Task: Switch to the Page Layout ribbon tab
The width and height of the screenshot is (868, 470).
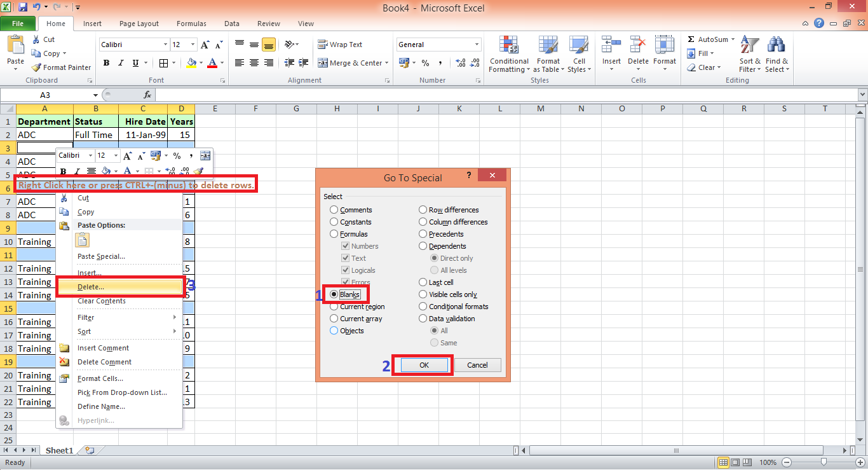Action: click(x=139, y=23)
